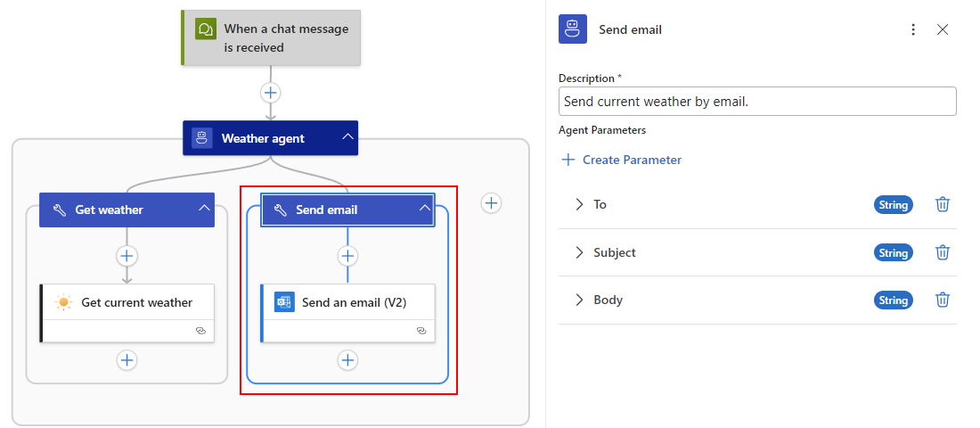
Task: Close the Send email panel
Action: (x=943, y=29)
